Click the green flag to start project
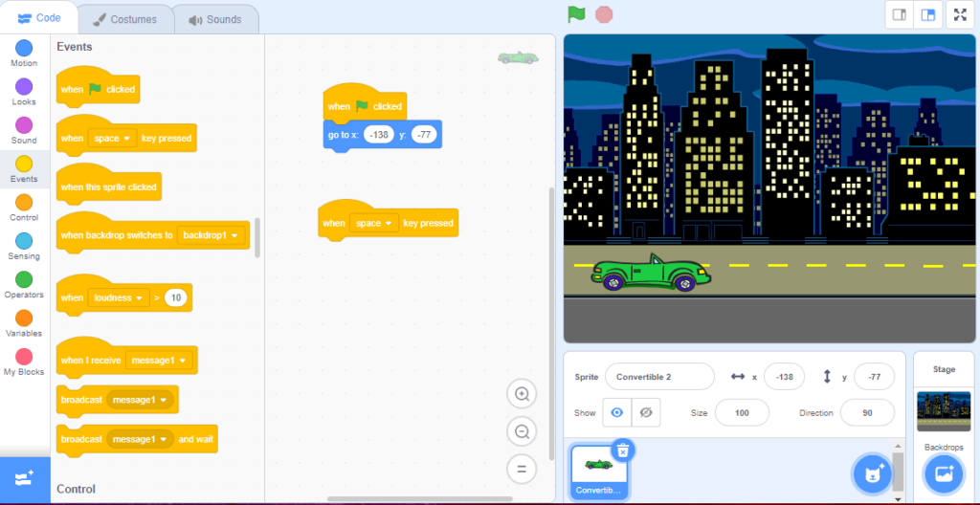The image size is (980, 505). pyautogui.click(x=576, y=14)
